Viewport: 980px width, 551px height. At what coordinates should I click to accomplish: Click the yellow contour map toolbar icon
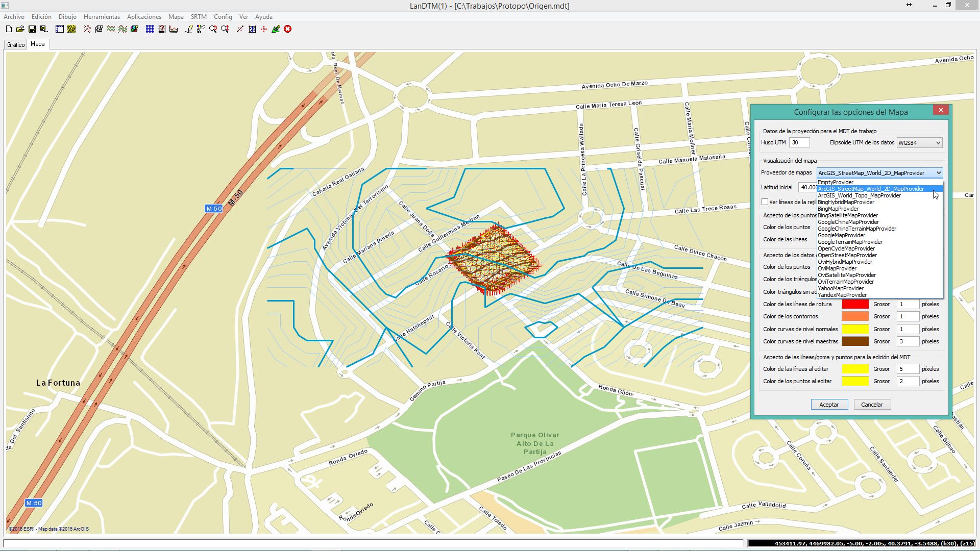71,29
